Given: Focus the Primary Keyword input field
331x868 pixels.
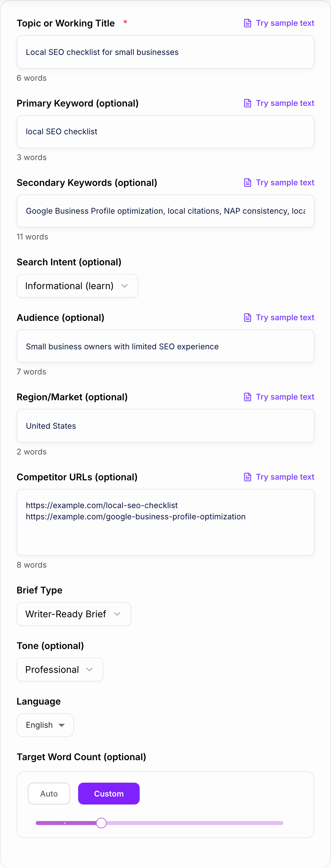Looking at the screenshot, I should click(165, 132).
